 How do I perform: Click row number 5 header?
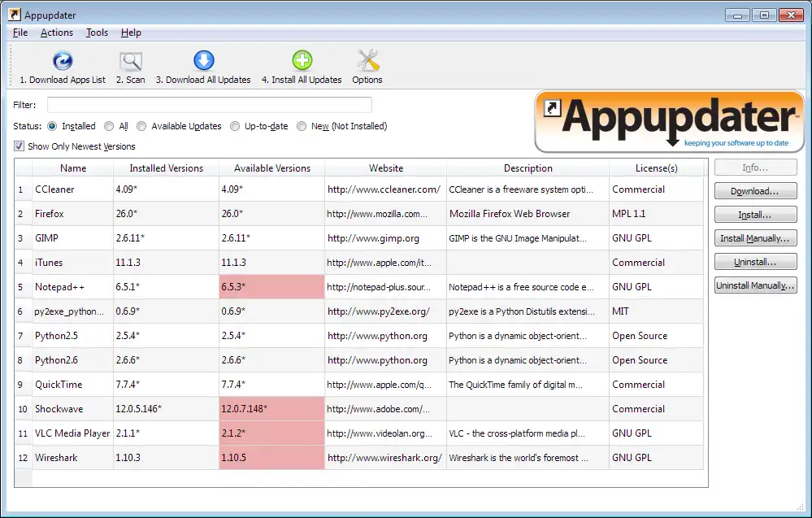(23, 287)
